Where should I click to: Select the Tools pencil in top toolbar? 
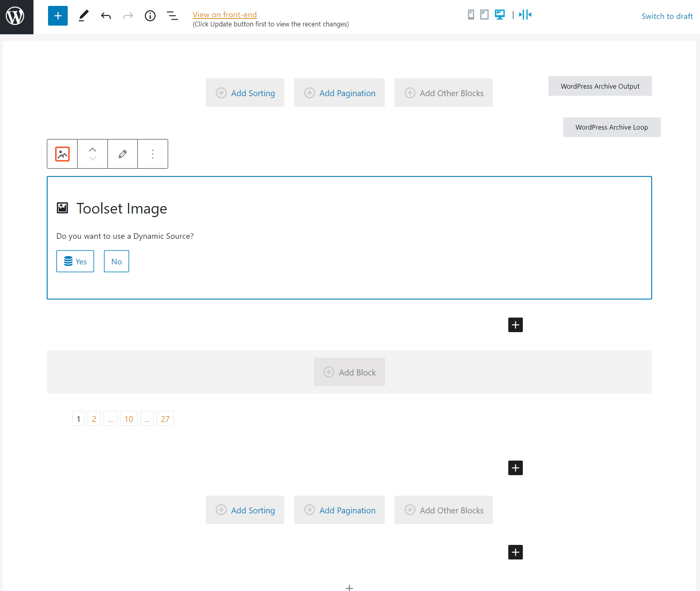coord(83,16)
